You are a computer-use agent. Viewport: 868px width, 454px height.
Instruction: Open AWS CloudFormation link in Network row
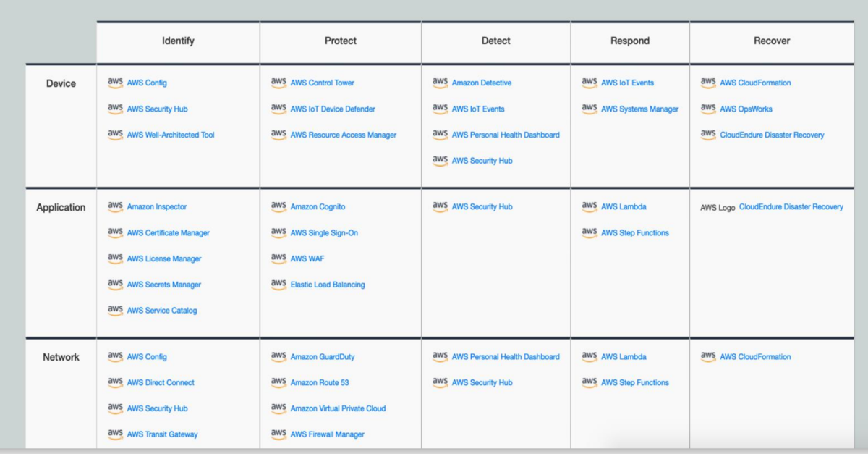click(755, 357)
